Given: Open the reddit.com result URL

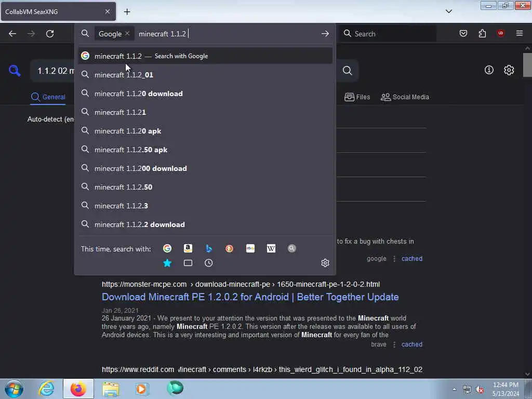Looking at the screenshot, I should (x=262, y=369).
